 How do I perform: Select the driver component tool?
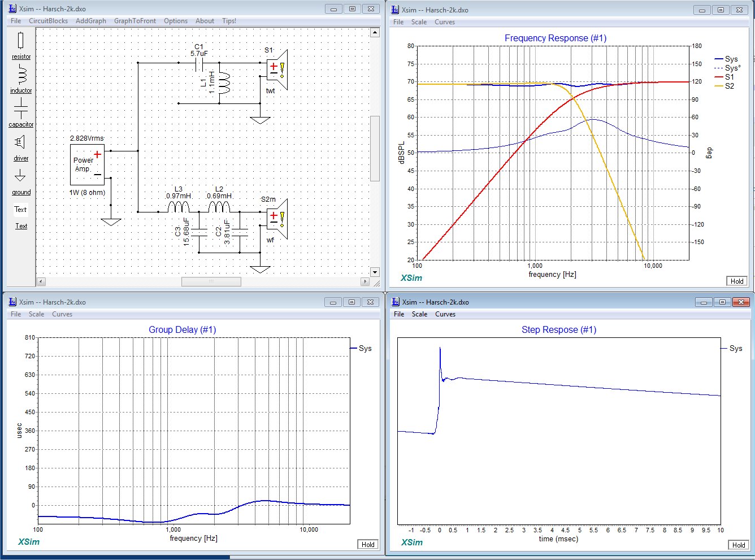click(21, 147)
